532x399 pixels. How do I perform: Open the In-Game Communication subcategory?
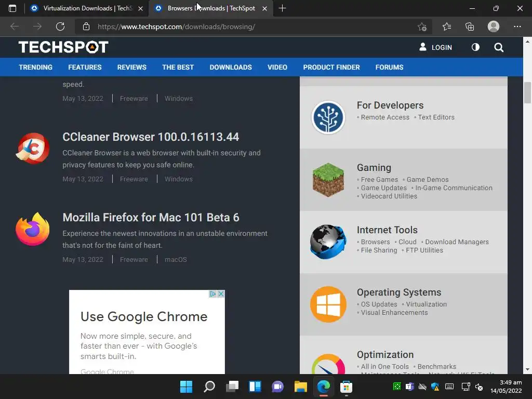click(454, 188)
